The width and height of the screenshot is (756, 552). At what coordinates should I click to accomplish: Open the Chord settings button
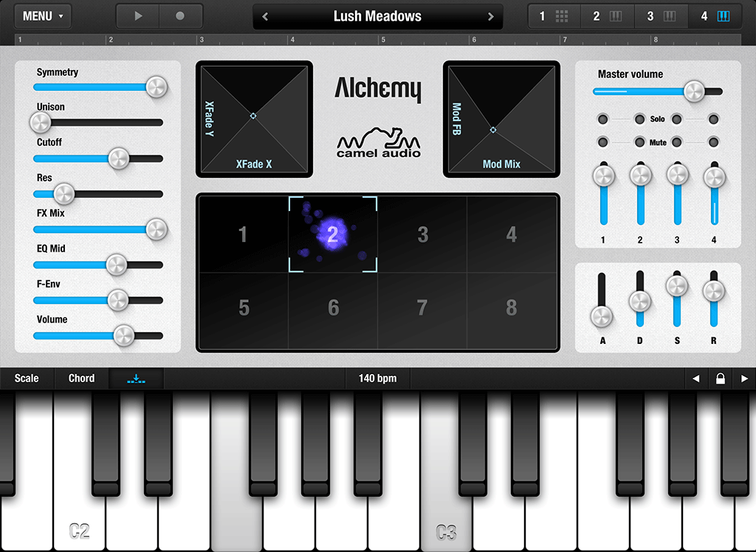pos(81,379)
